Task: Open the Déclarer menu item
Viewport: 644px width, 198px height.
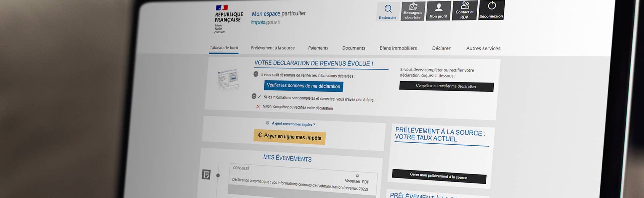Action: (441, 48)
